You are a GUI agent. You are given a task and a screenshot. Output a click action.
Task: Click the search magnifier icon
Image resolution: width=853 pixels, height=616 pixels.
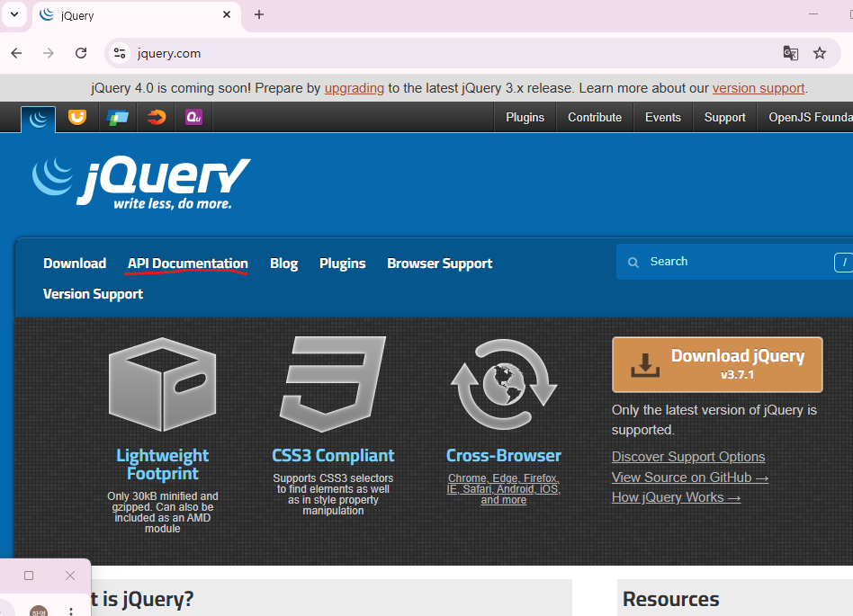[633, 262]
